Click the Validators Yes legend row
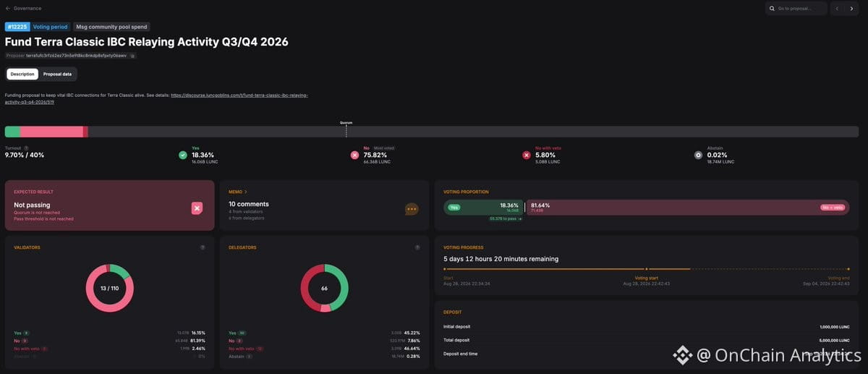Screen dimensions: 868x374 [109, 333]
